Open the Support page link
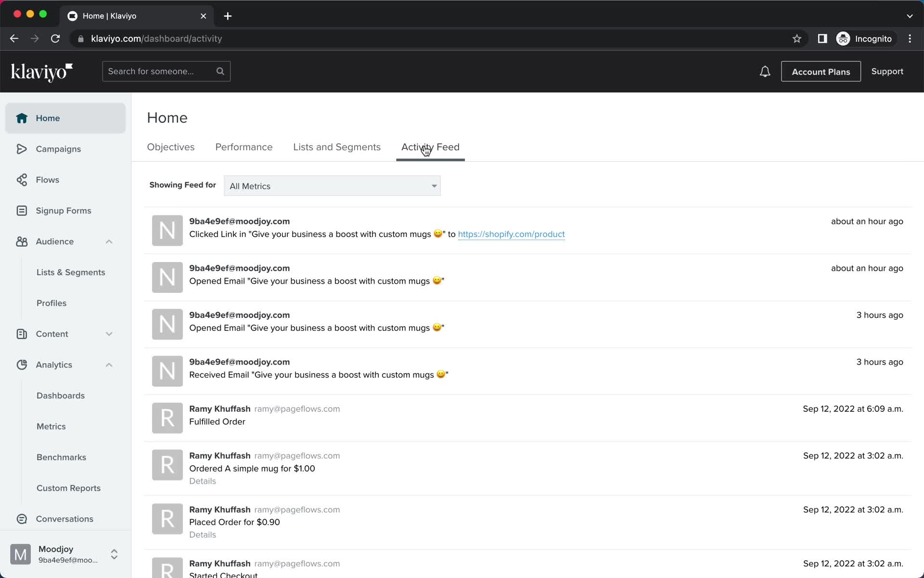 tap(887, 71)
